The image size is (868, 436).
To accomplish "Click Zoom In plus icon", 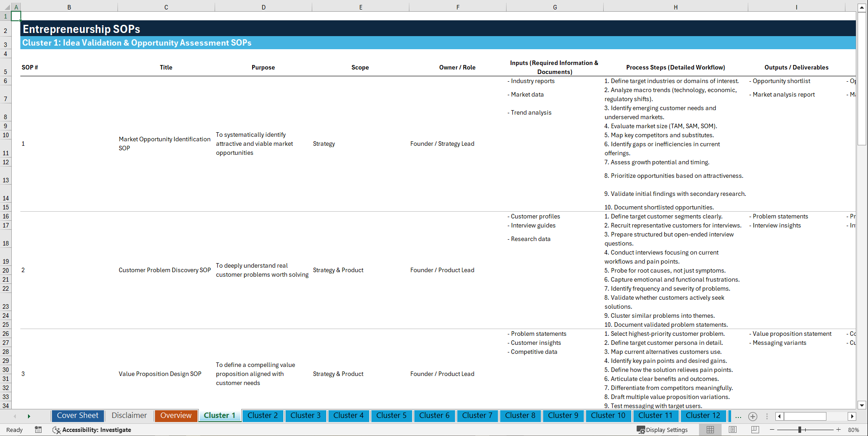I will click(x=839, y=430).
